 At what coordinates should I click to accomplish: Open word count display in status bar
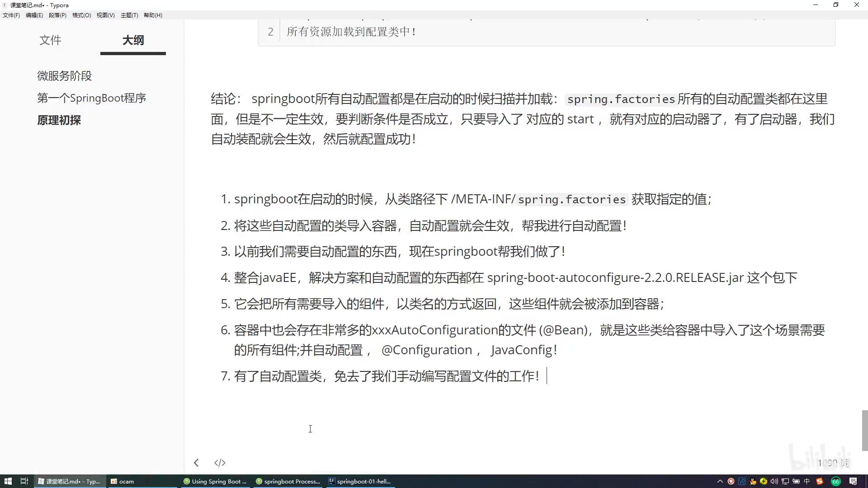coord(833,463)
